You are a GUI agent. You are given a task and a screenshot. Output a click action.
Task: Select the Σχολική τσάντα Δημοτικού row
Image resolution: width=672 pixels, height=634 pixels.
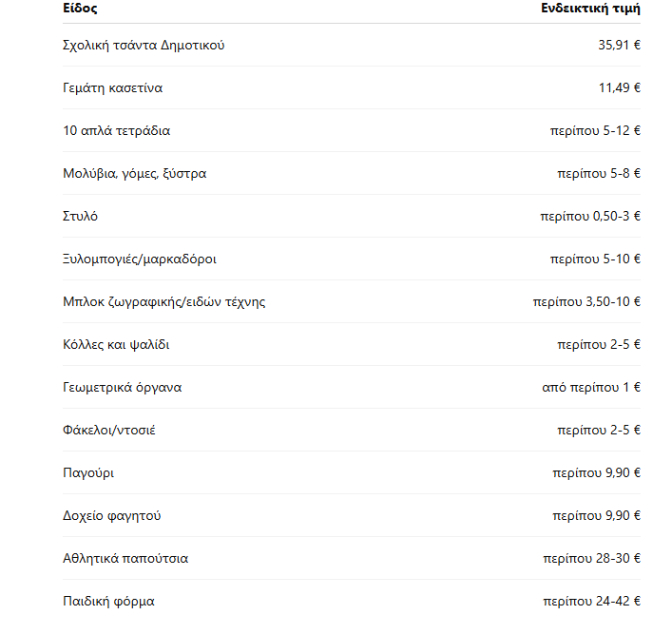352,45
